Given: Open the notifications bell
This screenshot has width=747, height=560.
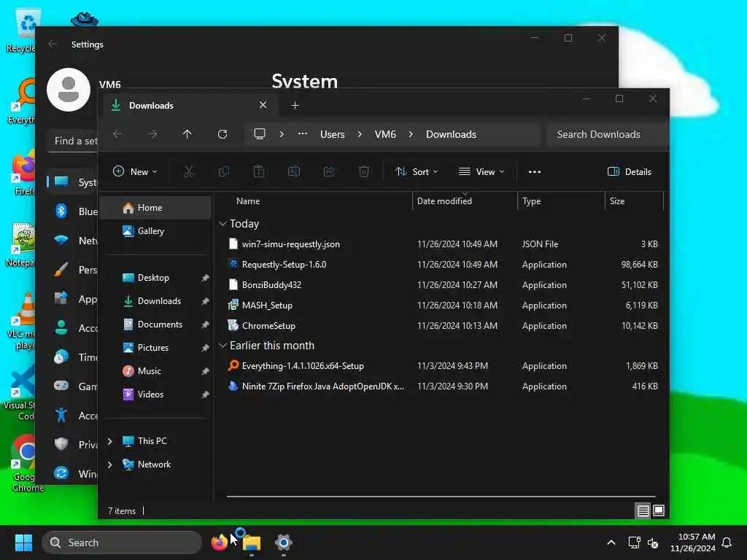Looking at the screenshot, I should (727, 542).
